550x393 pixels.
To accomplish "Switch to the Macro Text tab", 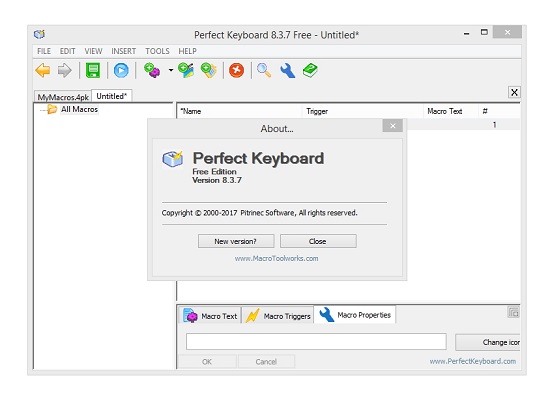I will pos(210,315).
